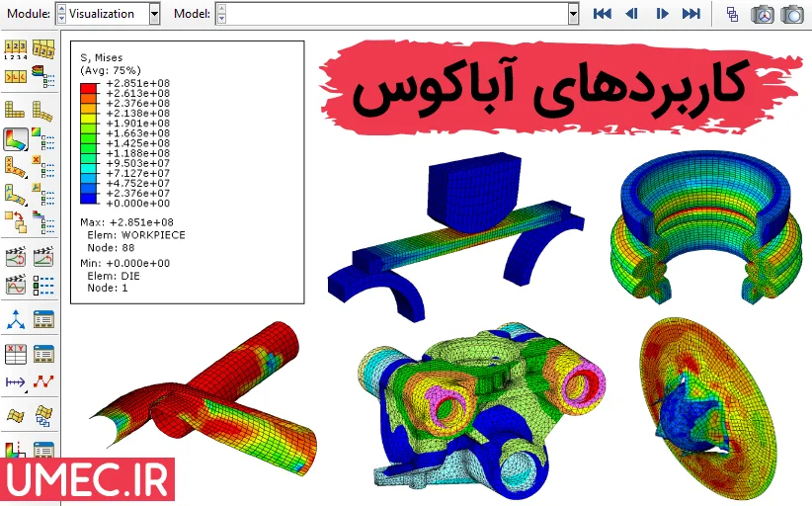This screenshot has width=812, height=506.
Task: Click the 'Elem: DIE' text
Action: [114, 276]
